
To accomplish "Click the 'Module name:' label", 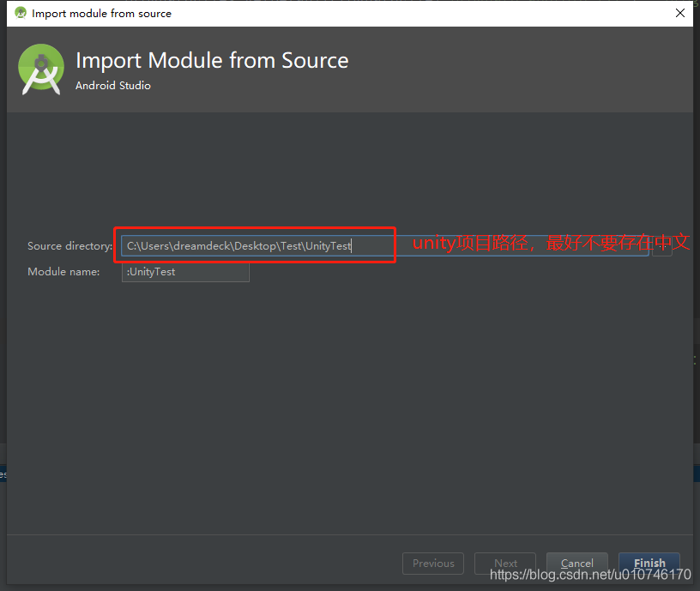I will 63,272.
